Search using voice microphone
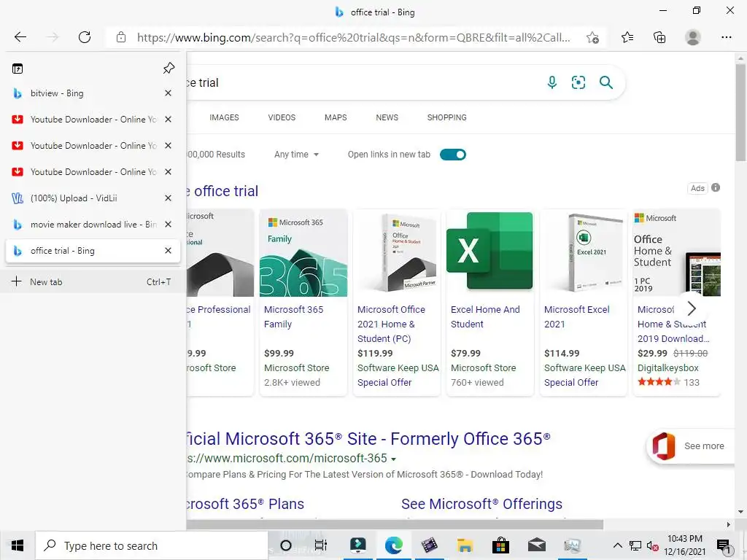This screenshot has width=747, height=560. click(x=551, y=82)
